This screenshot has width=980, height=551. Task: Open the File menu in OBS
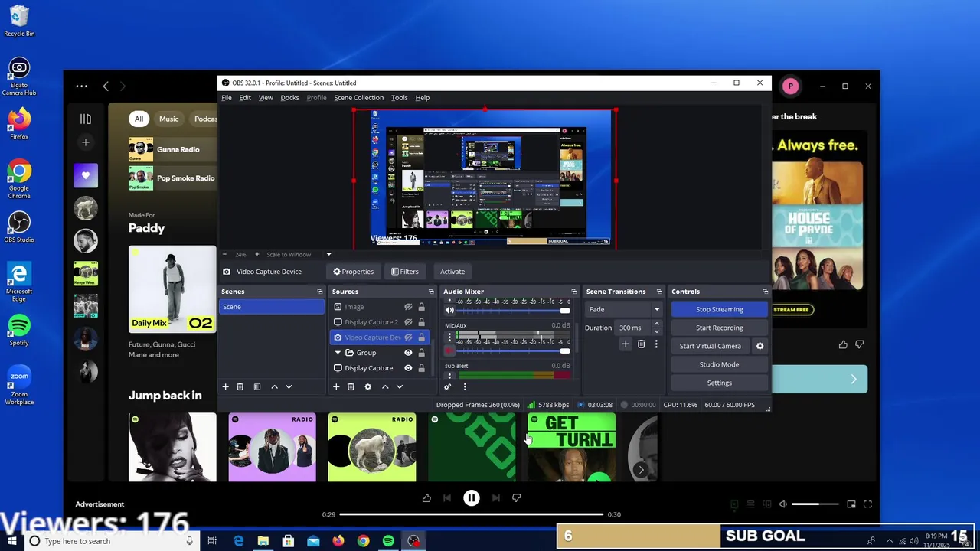[x=227, y=98]
